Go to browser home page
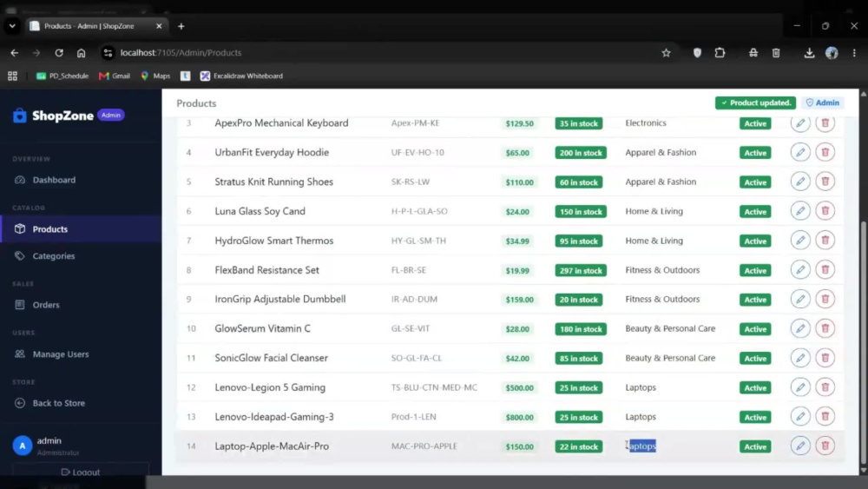The width and height of the screenshot is (868, 489). pyautogui.click(x=81, y=53)
